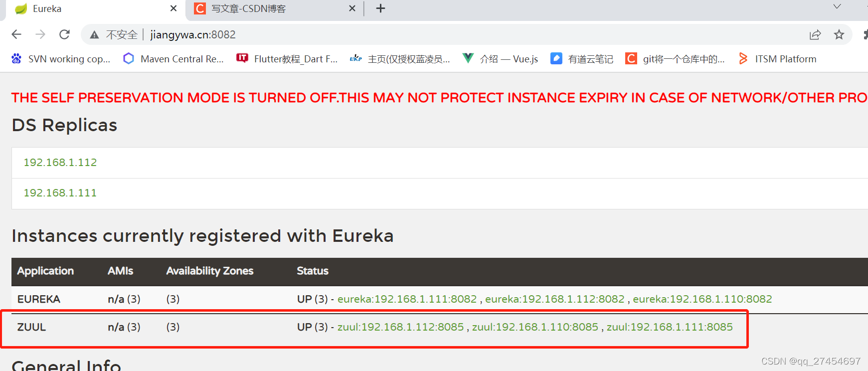868x371 pixels.
Task: Click the not-secure warning icon
Action: (94, 34)
